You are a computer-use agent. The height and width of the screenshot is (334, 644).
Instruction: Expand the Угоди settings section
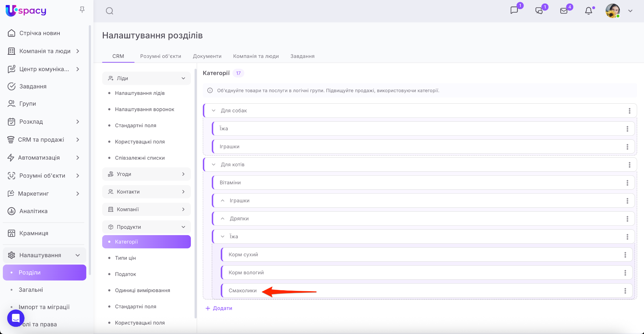(146, 174)
